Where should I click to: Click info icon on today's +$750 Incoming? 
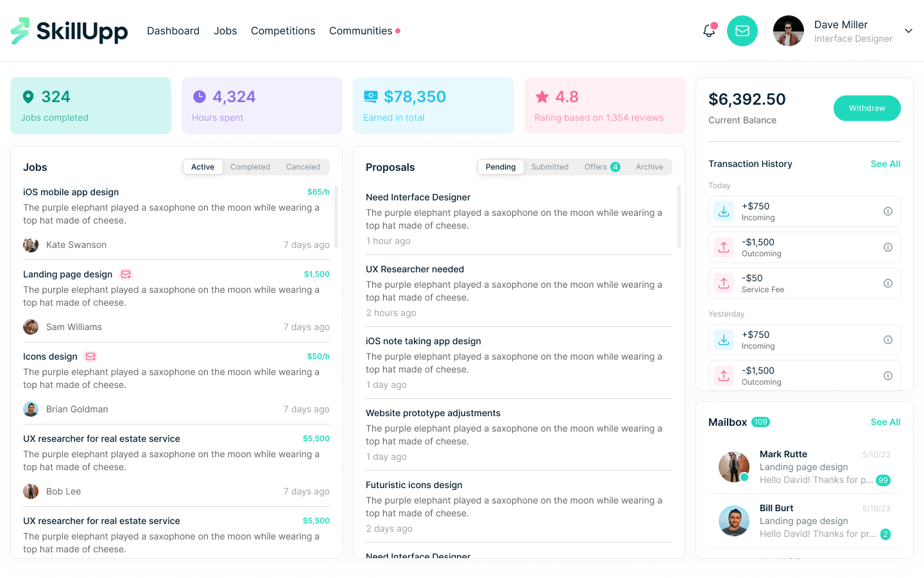tap(888, 211)
